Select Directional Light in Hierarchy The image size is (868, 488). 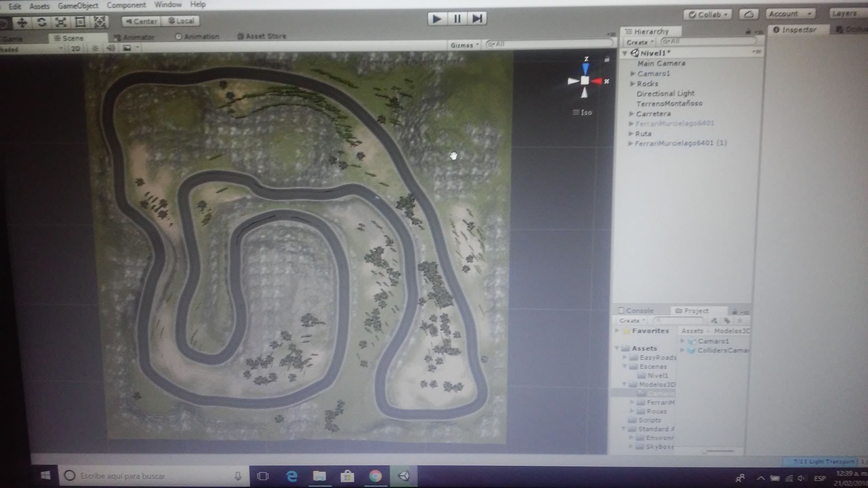[665, 93]
